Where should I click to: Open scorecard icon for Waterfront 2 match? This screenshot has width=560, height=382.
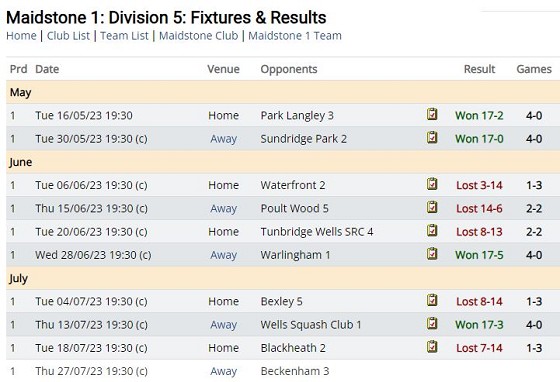click(432, 184)
